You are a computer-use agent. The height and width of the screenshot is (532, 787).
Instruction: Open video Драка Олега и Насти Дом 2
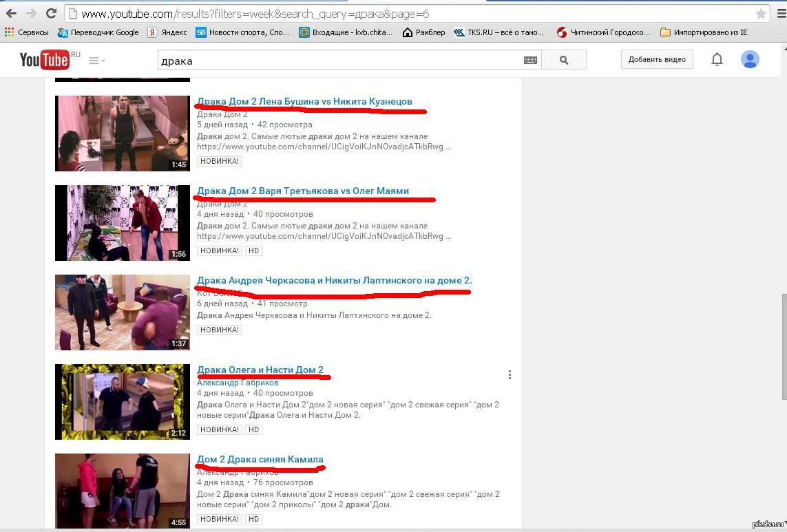point(260,370)
